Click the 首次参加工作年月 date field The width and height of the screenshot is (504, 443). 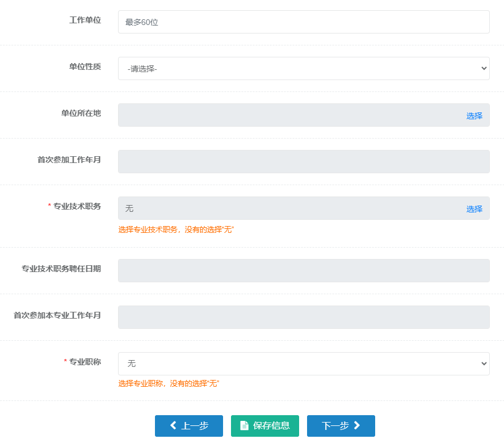(304, 161)
